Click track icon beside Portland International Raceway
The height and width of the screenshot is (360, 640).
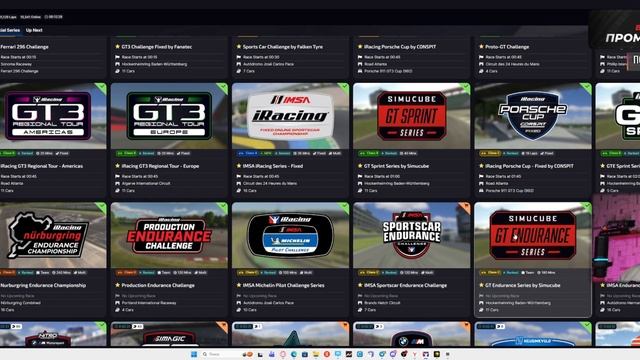[118, 303]
